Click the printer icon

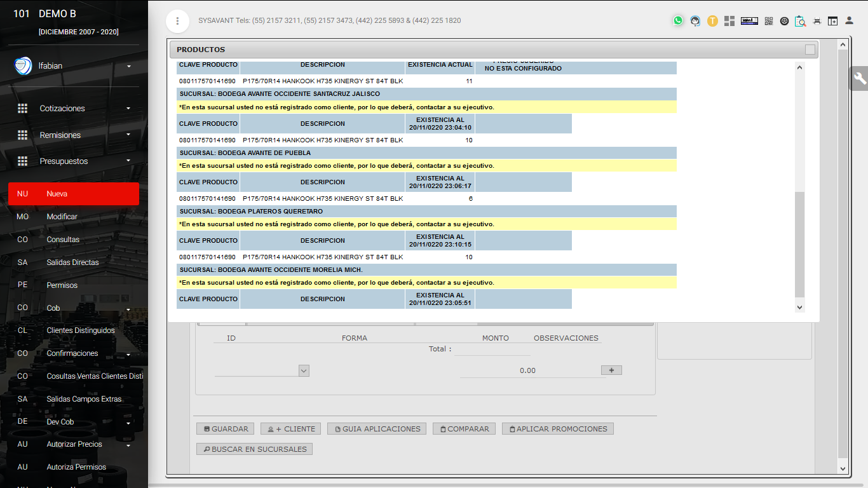pyautogui.click(x=817, y=21)
